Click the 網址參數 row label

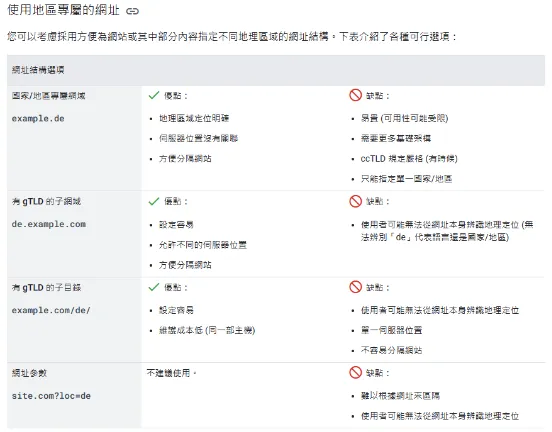click(x=29, y=373)
